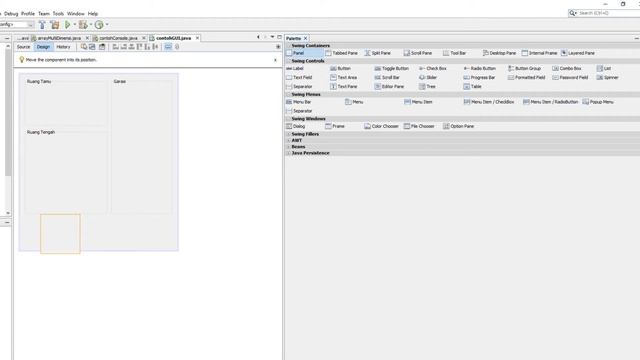Select Radio Button in the palette
The height and width of the screenshot is (360, 640).
480,69
